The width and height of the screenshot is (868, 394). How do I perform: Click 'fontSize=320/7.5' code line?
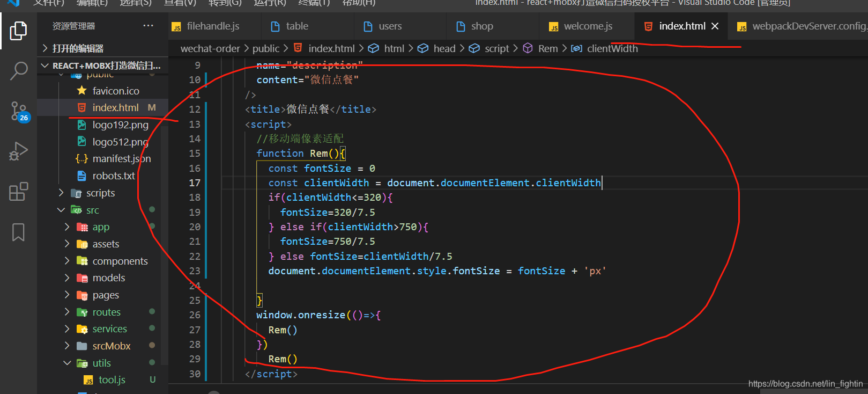328,212
